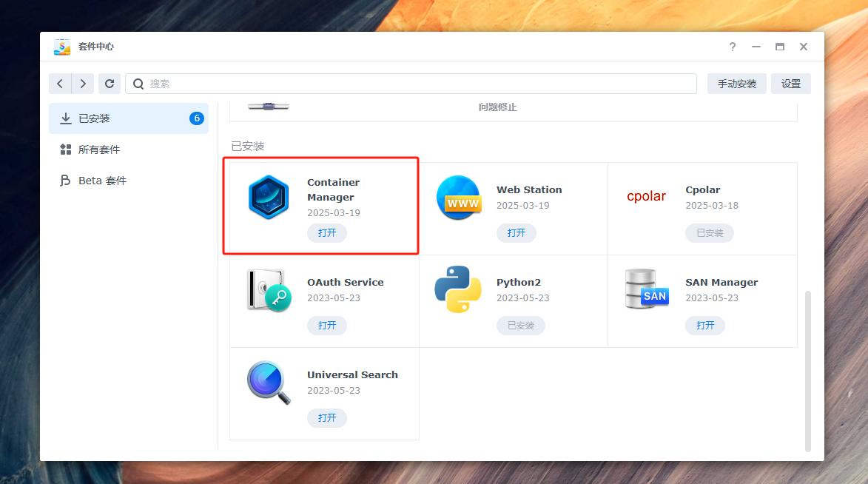The width and height of the screenshot is (868, 484).
Task: Open 设置 from the toolbar
Action: tap(790, 84)
